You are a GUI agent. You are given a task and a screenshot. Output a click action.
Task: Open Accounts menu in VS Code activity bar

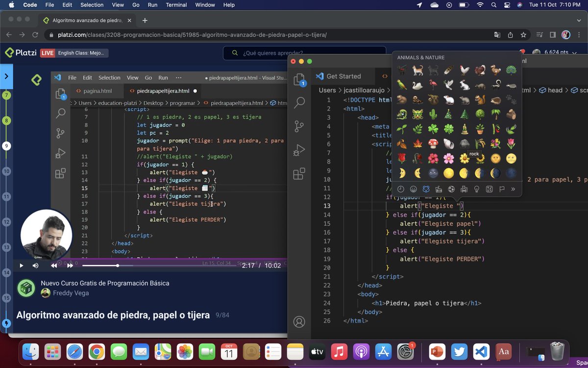pyautogui.click(x=299, y=322)
